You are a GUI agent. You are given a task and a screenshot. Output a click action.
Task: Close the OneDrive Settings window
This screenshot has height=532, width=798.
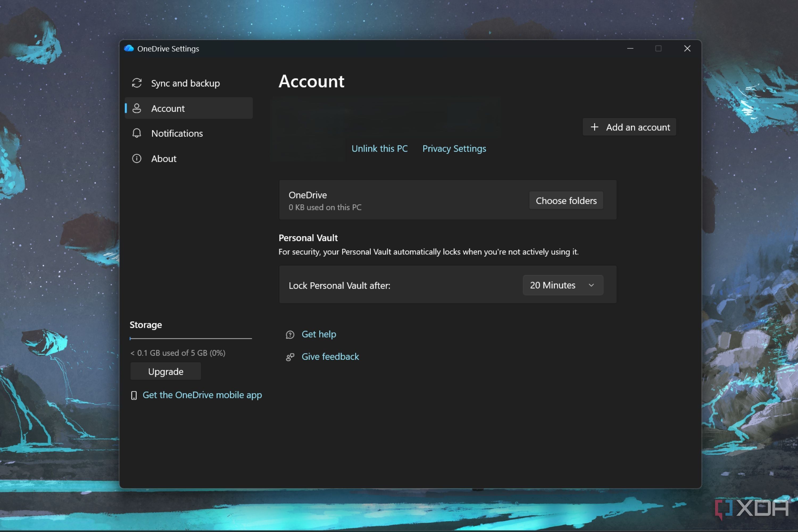687,48
